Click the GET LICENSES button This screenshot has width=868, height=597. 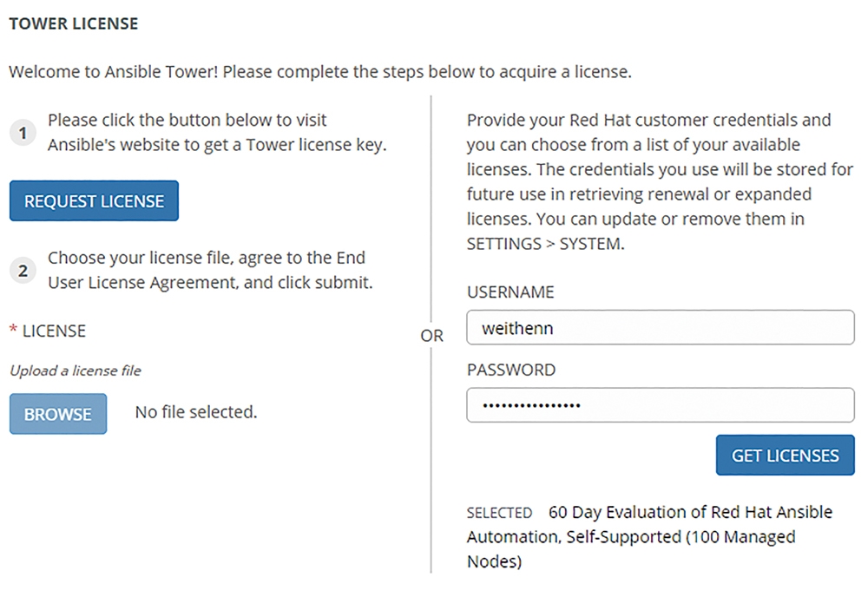[785, 456]
